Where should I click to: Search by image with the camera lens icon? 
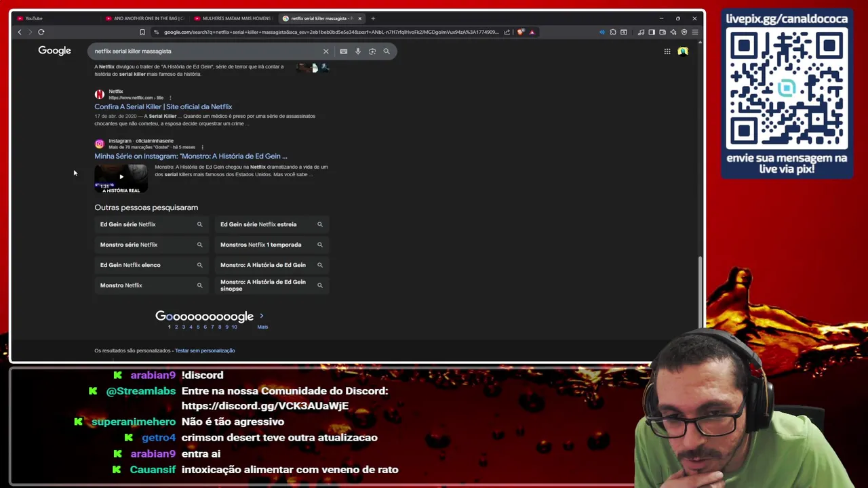372,51
